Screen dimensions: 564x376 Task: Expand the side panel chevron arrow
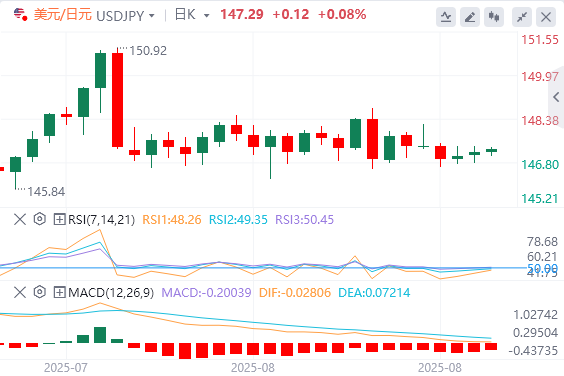click(556, 97)
